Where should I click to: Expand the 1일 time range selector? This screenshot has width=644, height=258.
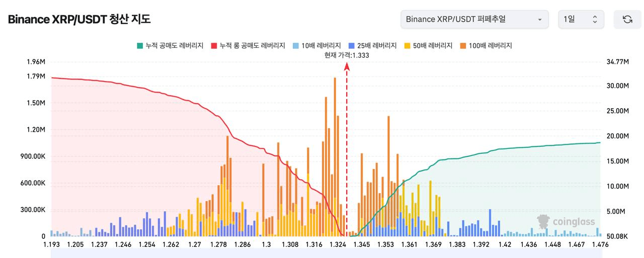(581, 19)
